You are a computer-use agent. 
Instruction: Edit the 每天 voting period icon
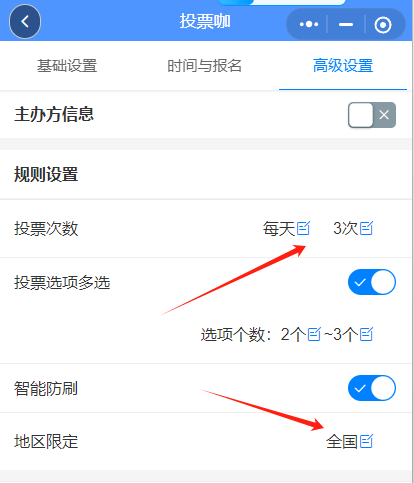click(303, 228)
